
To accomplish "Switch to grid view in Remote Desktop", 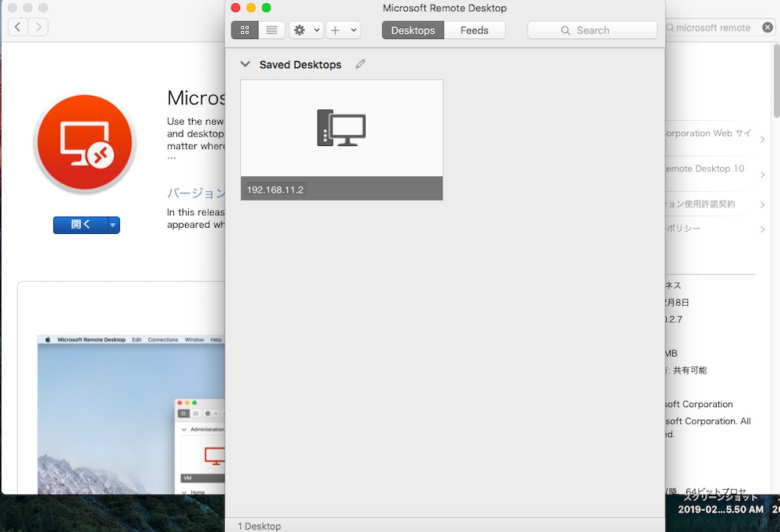I will 245,30.
